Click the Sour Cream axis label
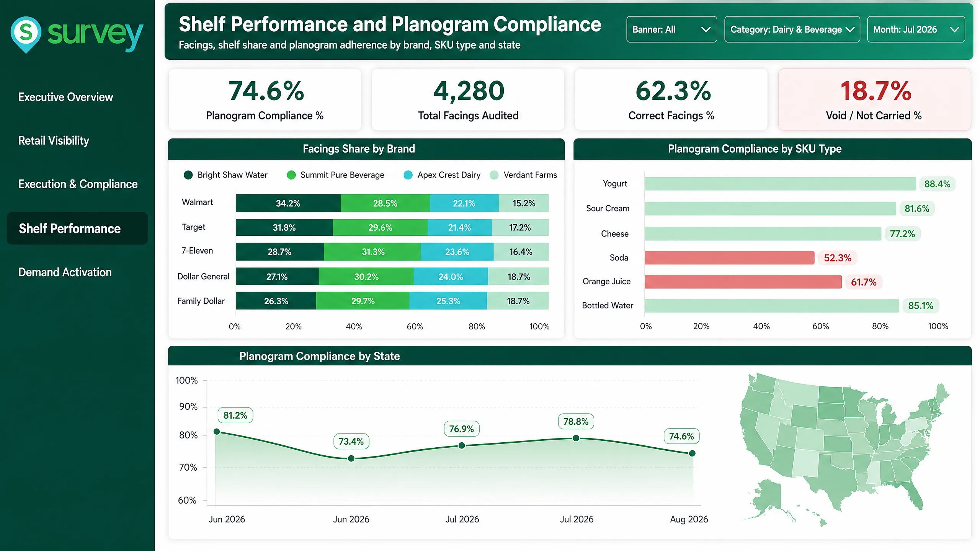This screenshot has width=980, height=551. (608, 209)
